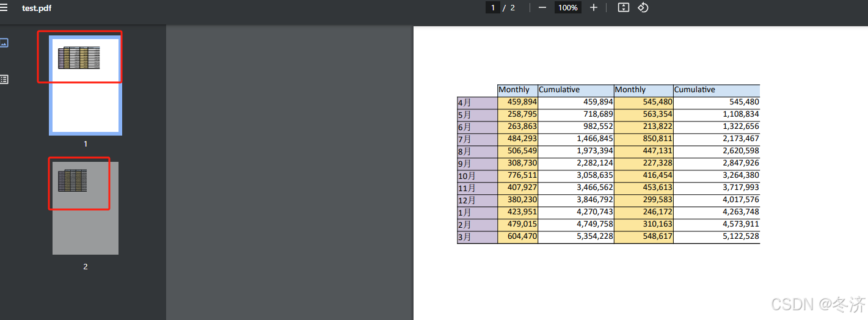Viewport: 868px width, 320px height.
Task: Click the cell value 5,354,228
Action: pyautogui.click(x=595, y=236)
